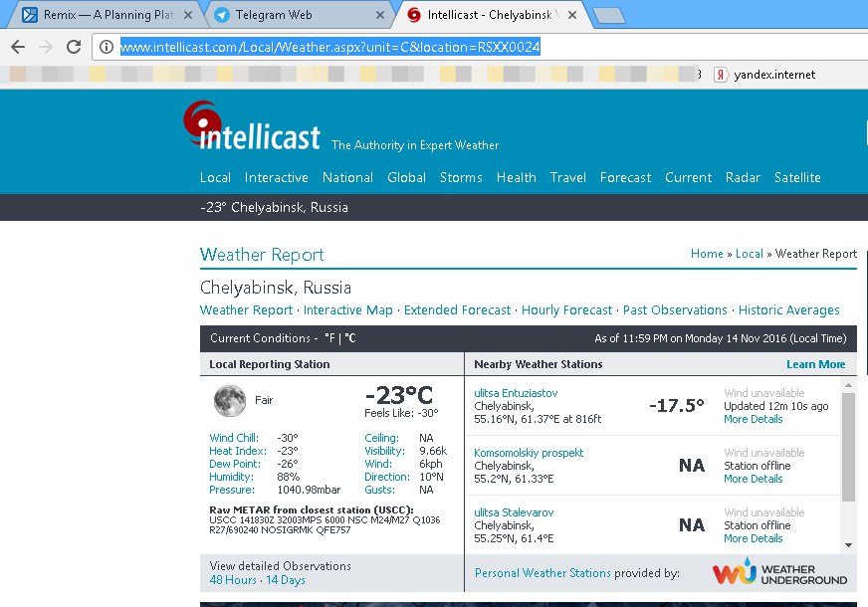Open More Details for Komsomolskiy prospekt
The height and width of the screenshot is (607, 868).
click(x=753, y=479)
